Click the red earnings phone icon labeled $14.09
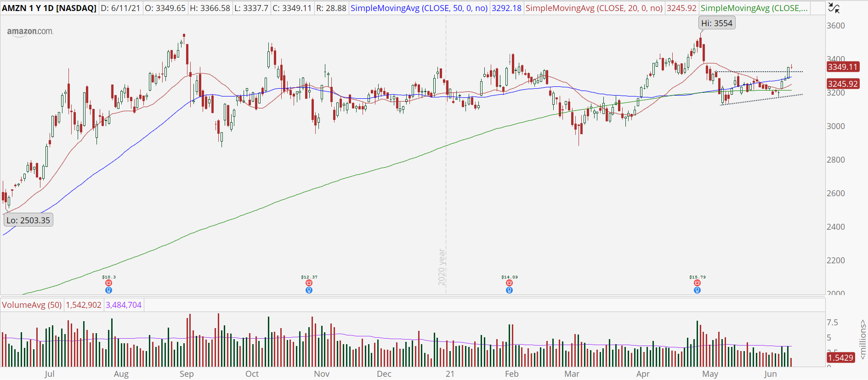868x380 pixels. pos(509,283)
